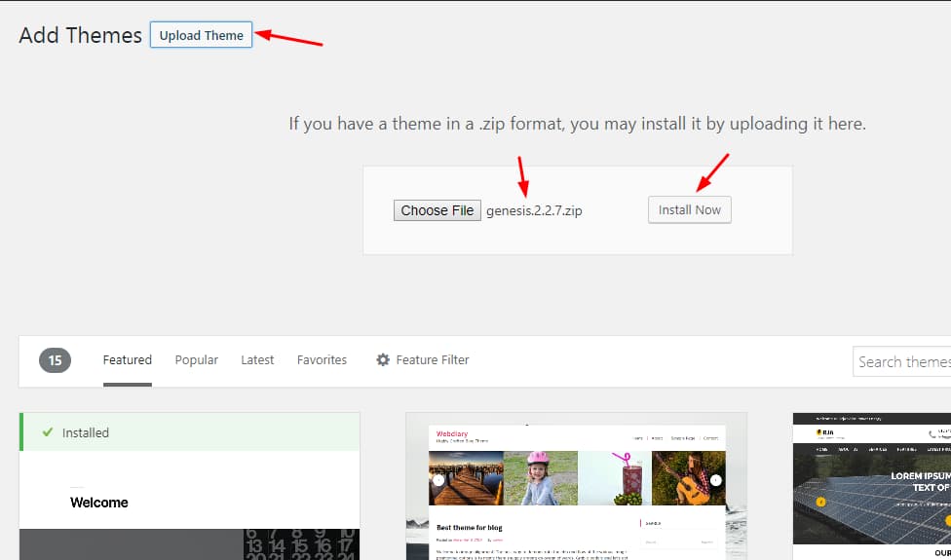The image size is (951, 560).
Task: Go to the Favorites tab
Action: click(x=322, y=359)
